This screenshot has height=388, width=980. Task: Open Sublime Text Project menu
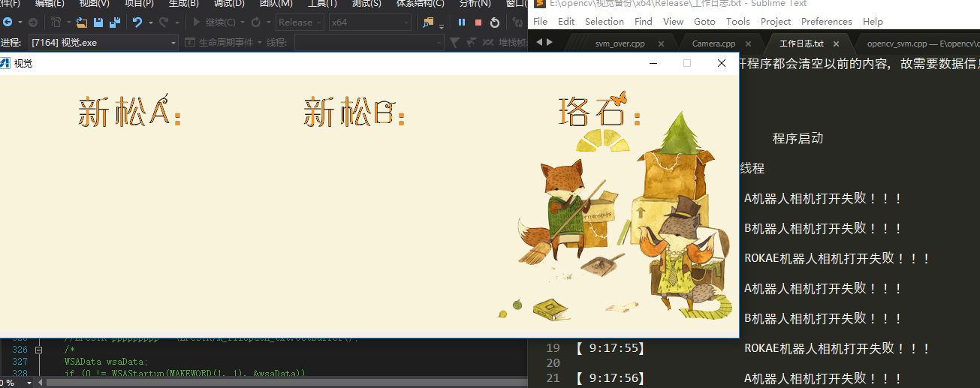click(776, 22)
